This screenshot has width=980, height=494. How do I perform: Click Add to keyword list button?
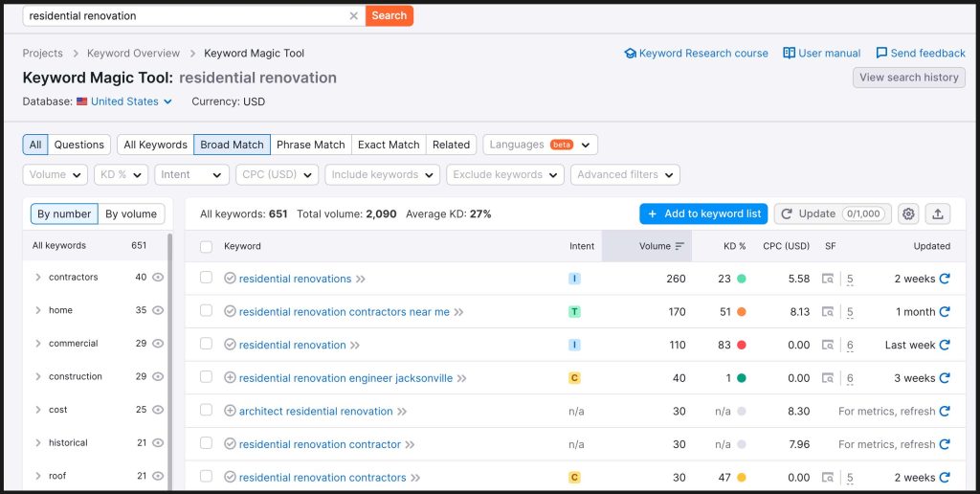click(x=703, y=213)
